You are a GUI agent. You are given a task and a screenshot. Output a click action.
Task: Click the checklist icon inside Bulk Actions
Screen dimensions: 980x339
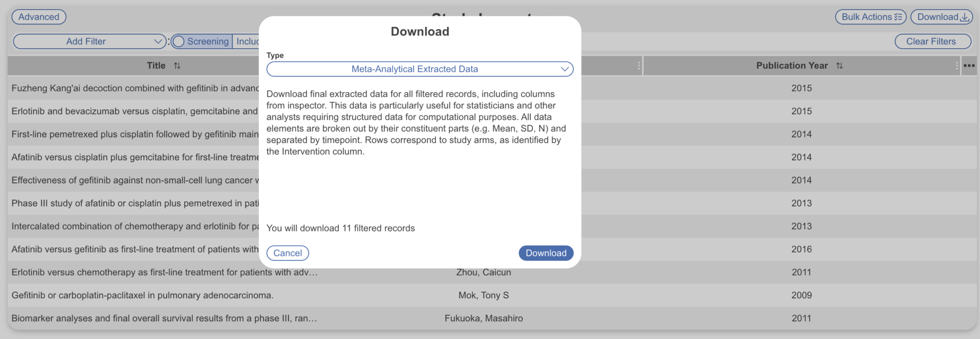[x=897, y=16]
